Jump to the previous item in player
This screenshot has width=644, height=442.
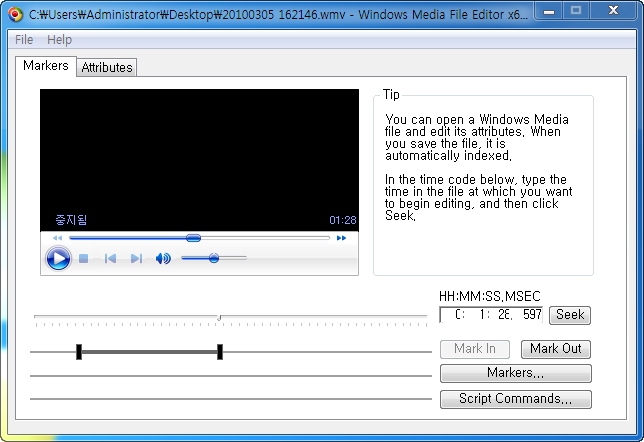pos(110,258)
